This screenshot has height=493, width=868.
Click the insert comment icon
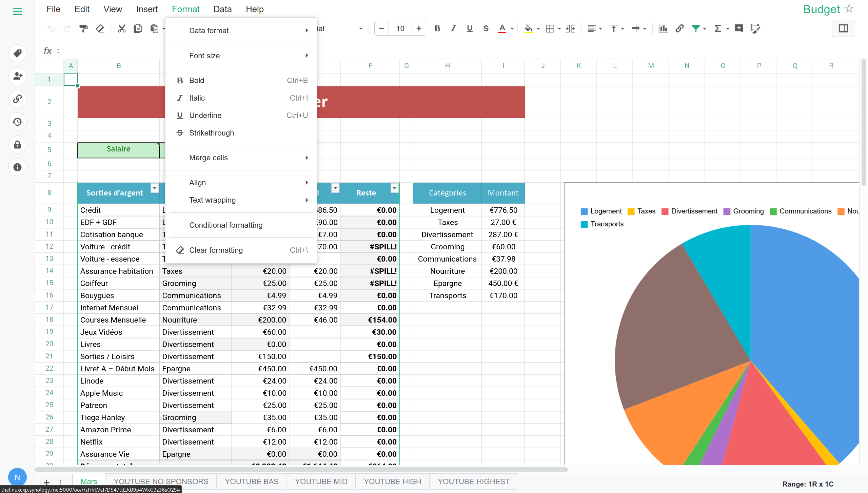click(x=739, y=29)
